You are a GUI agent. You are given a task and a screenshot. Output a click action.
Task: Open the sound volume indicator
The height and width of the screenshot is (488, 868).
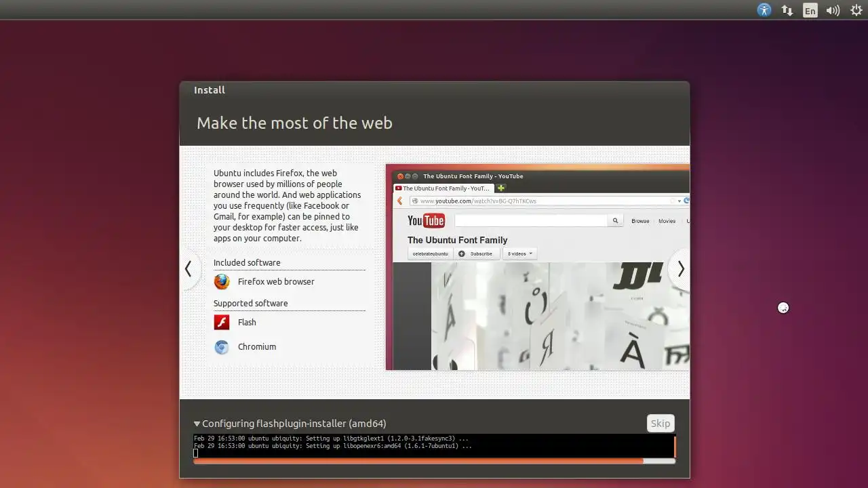coord(833,10)
